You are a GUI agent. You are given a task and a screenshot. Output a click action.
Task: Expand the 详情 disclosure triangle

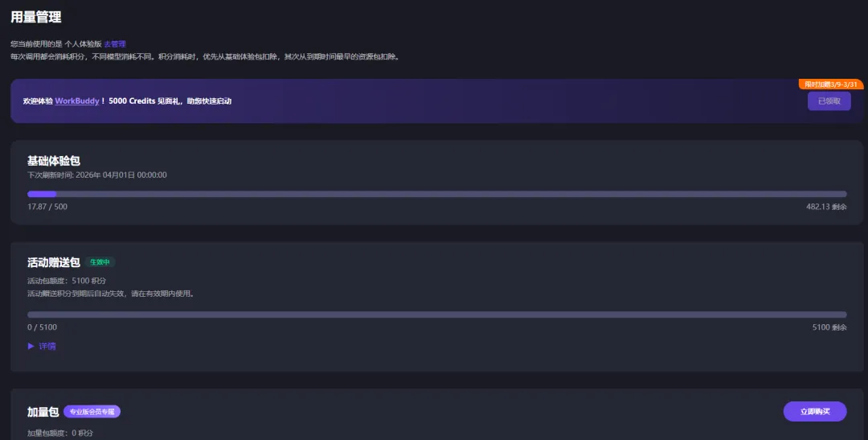31,346
